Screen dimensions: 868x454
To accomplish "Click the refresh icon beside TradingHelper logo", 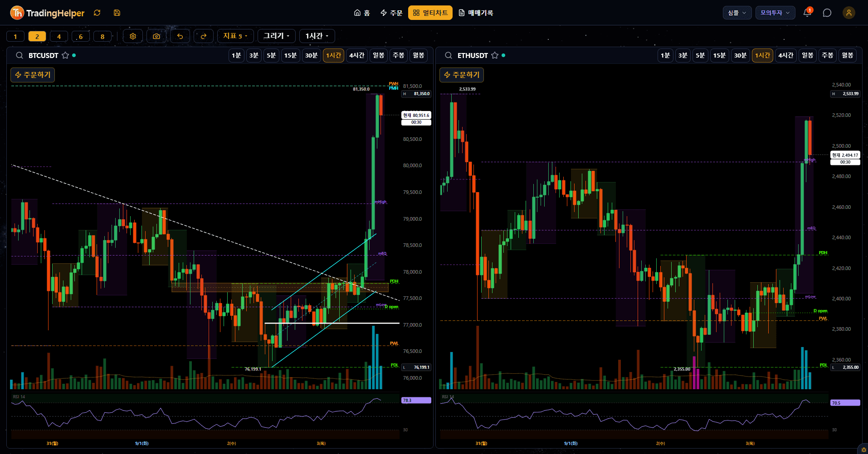I will [x=97, y=13].
